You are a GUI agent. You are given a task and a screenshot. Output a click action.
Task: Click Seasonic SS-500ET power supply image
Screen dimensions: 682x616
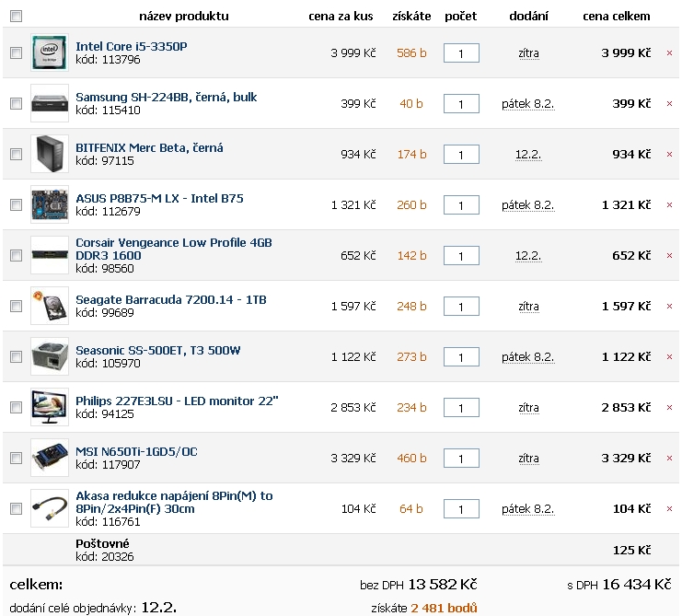click(x=50, y=356)
